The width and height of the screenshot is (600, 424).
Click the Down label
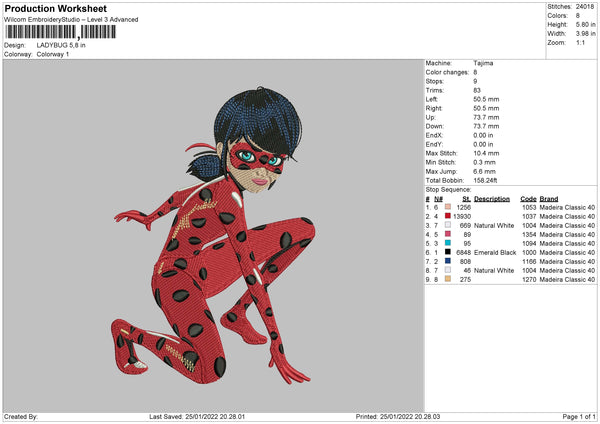(x=434, y=126)
